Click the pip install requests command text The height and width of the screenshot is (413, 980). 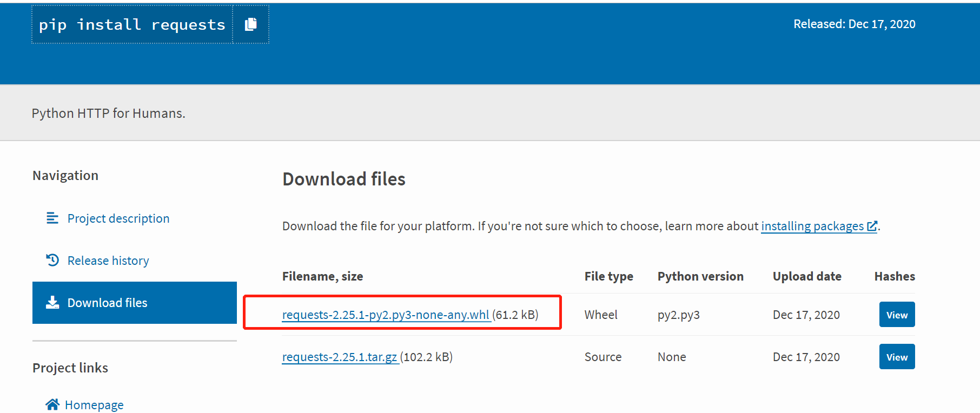tap(132, 24)
